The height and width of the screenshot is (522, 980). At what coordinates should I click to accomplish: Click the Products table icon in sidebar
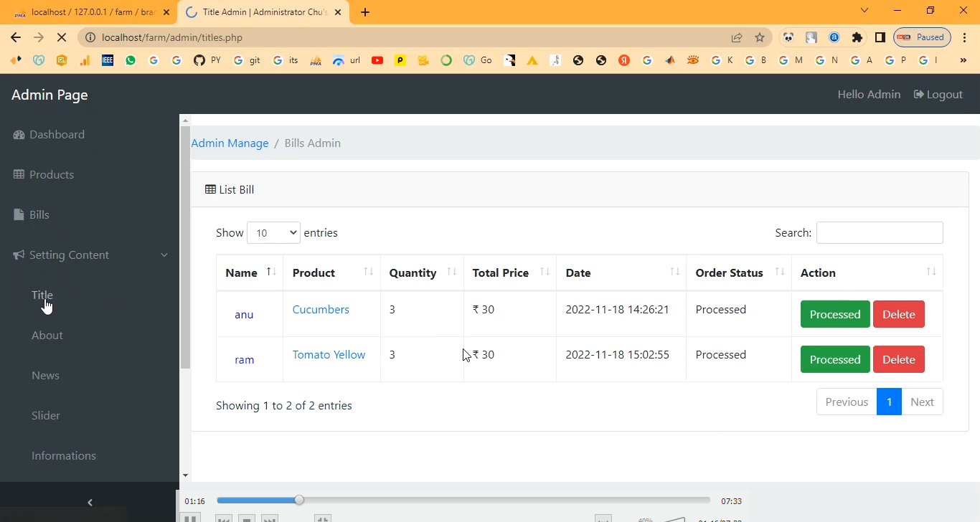point(19,175)
